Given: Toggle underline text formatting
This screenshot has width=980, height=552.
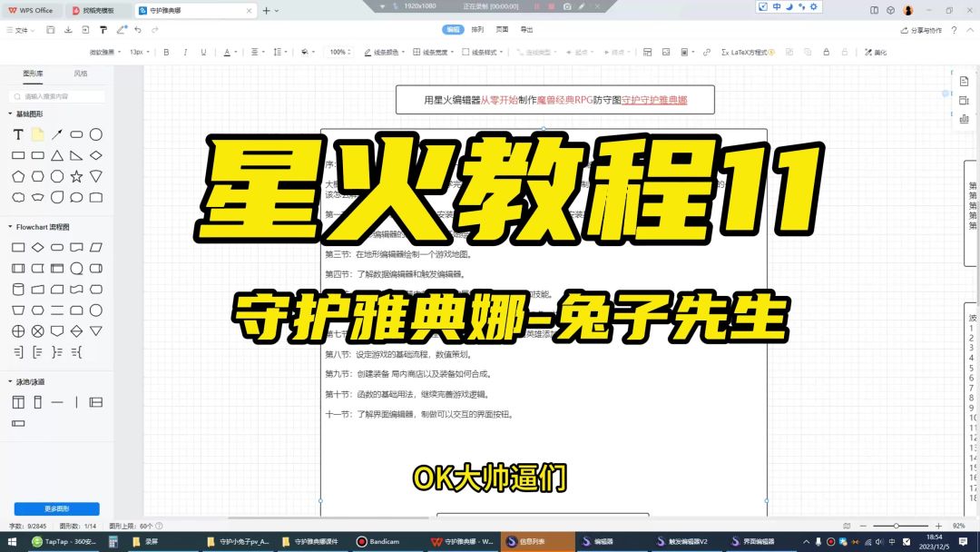Looking at the screenshot, I should coord(203,53).
